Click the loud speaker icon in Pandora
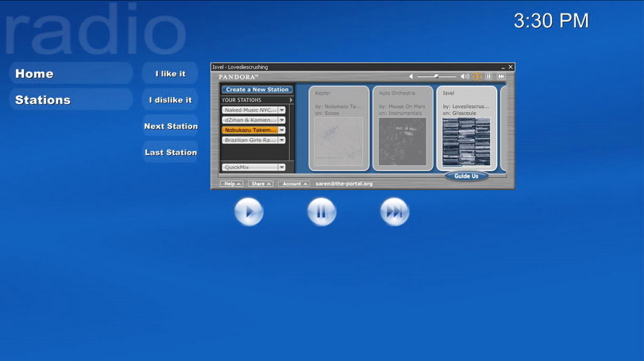The width and height of the screenshot is (644, 361). 465,76
